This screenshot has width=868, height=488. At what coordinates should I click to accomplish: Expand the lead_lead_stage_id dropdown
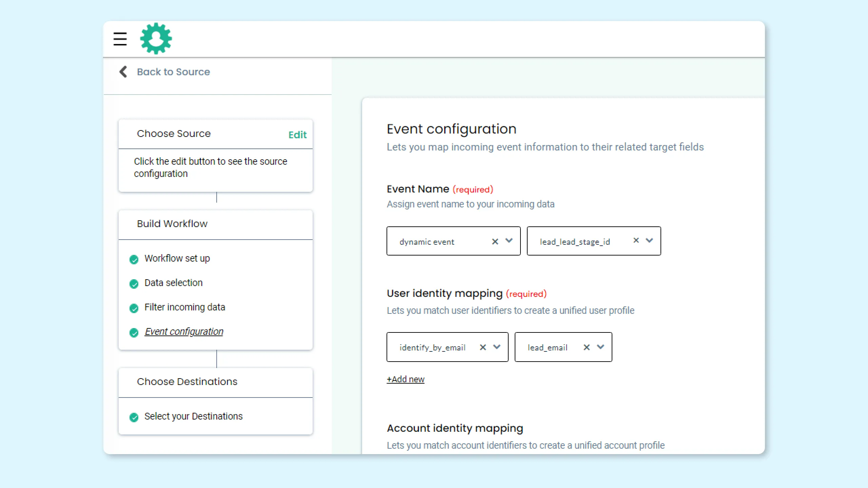pyautogui.click(x=649, y=240)
